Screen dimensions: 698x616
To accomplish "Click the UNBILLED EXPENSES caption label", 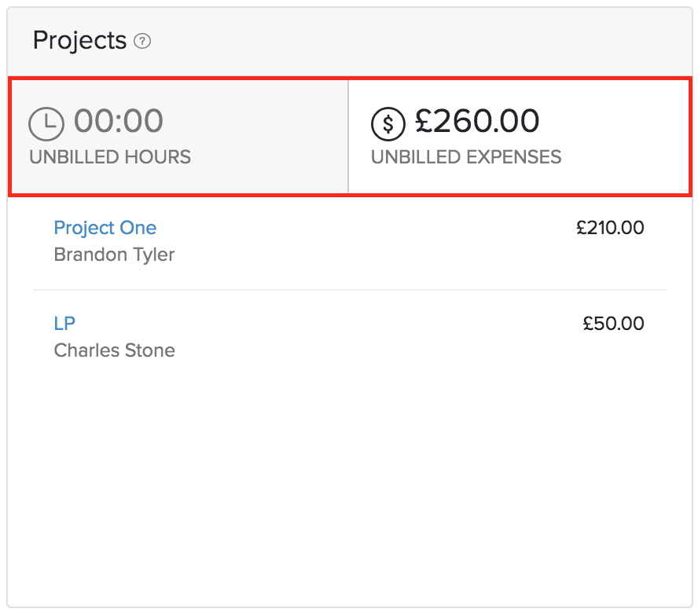I will 466,157.
